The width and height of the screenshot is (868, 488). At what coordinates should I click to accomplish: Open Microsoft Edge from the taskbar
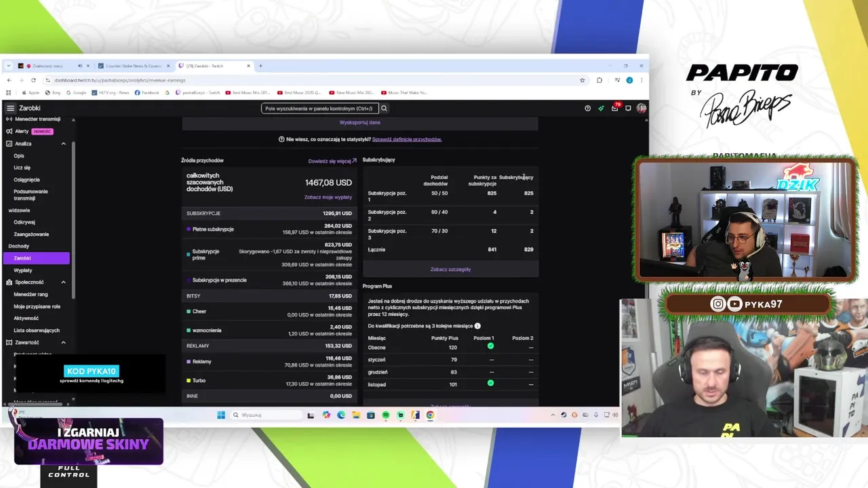(340, 415)
